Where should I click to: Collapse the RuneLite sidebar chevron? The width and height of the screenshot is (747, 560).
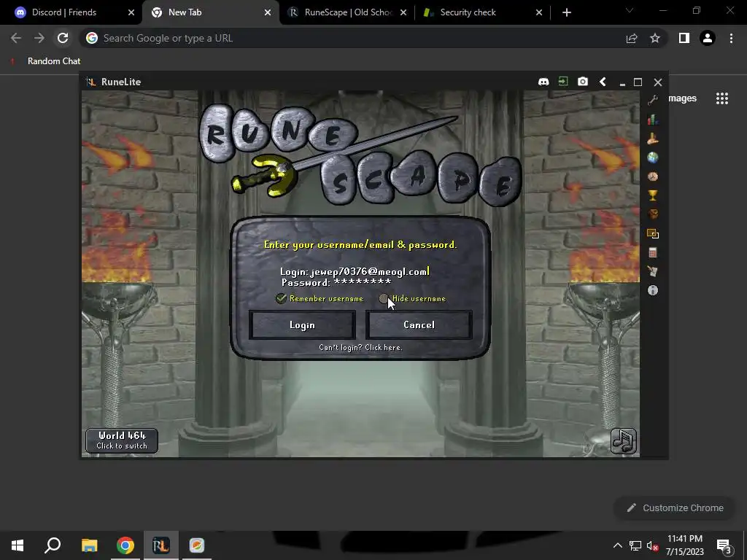tap(603, 82)
